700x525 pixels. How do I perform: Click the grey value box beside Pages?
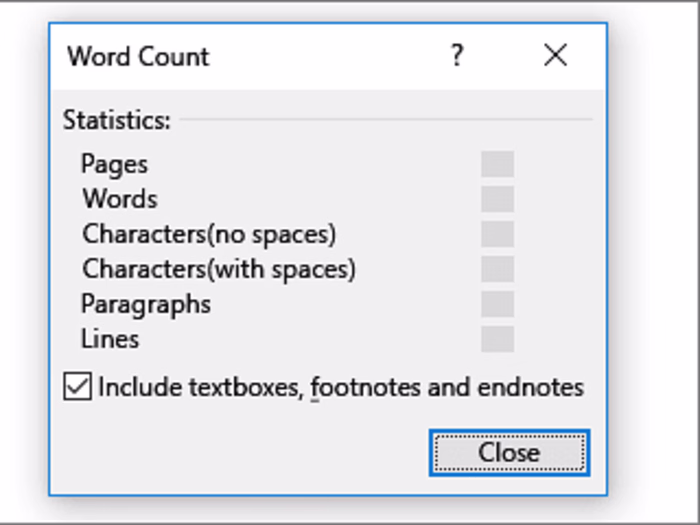pos(497,164)
